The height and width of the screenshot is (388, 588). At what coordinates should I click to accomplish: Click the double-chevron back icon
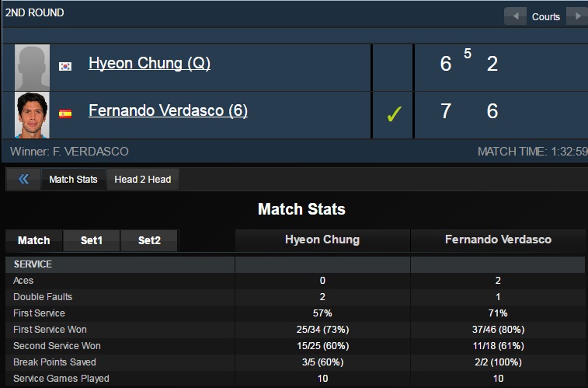(x=23, y=179)
